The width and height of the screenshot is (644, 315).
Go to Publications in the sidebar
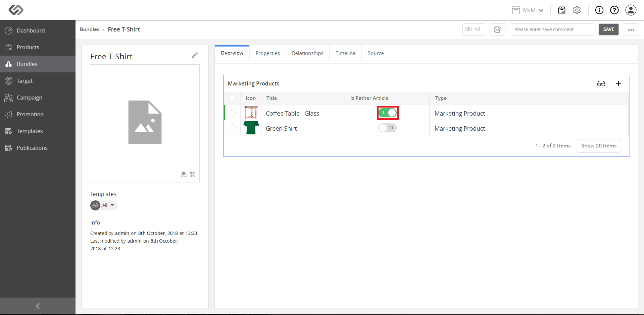38,148
